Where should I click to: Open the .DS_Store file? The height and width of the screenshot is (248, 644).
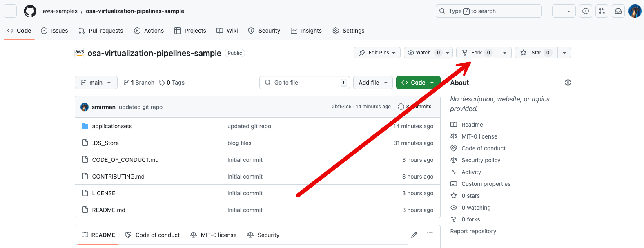[105, 143]
